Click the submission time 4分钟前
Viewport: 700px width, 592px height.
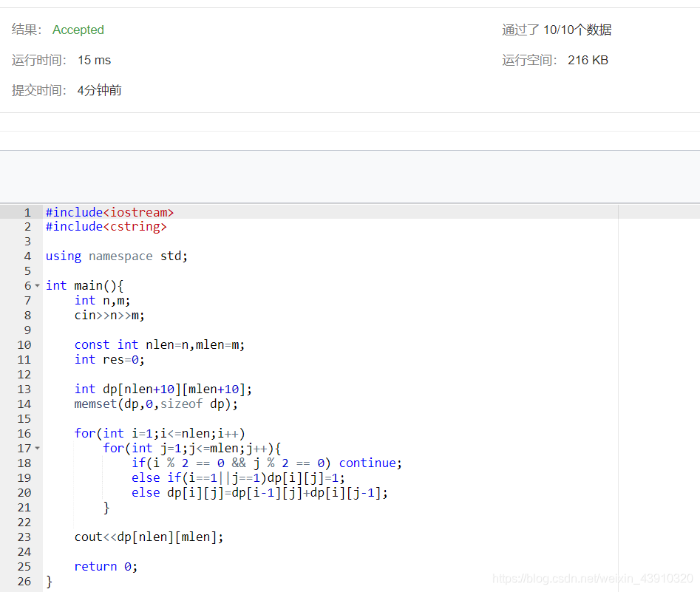(x=99, y=90)
